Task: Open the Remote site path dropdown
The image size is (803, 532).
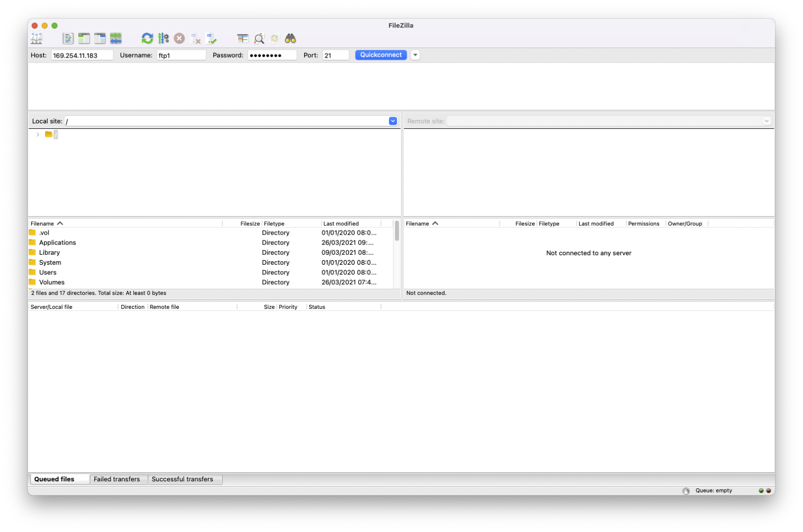Action: (766, 121)
